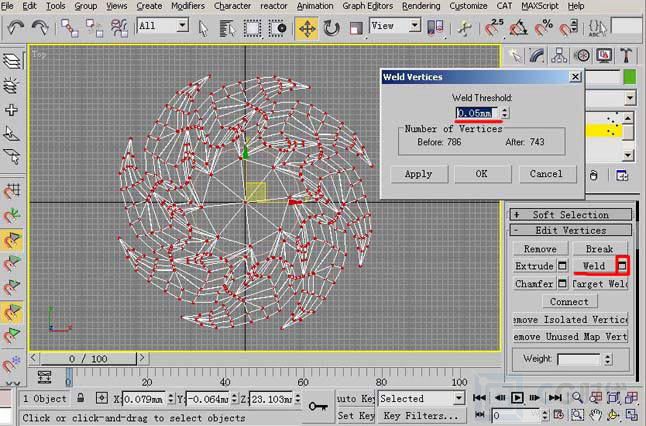Open the Chamfer settings dialog box icon
Screen dimensions: 646x426
point(562,283)
